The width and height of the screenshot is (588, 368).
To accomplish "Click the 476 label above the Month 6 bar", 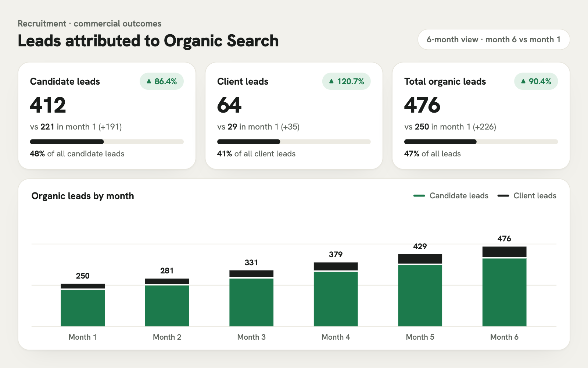I will tap(504, 238).
